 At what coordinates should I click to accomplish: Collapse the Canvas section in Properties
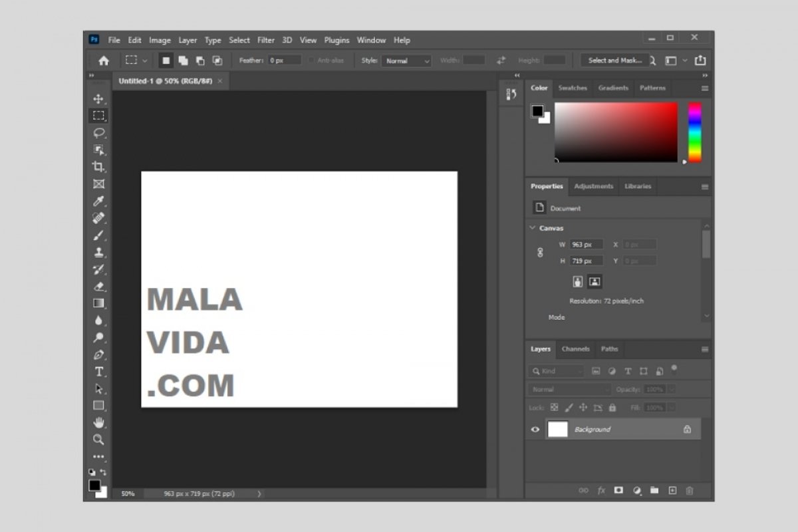coord(533,228)
